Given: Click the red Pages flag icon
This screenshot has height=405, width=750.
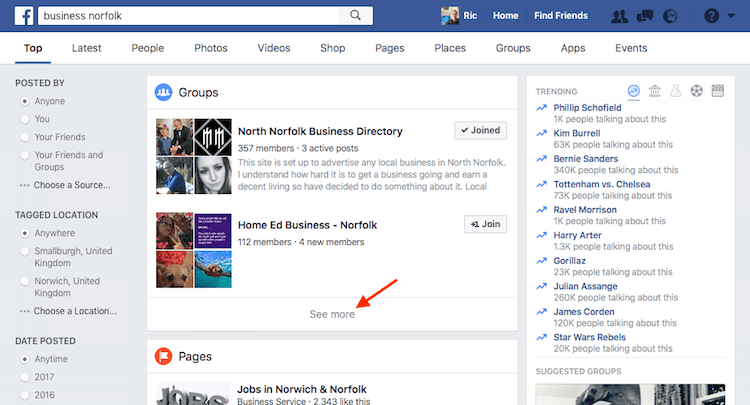Looking at the screenshot, I should pos(163,356).
